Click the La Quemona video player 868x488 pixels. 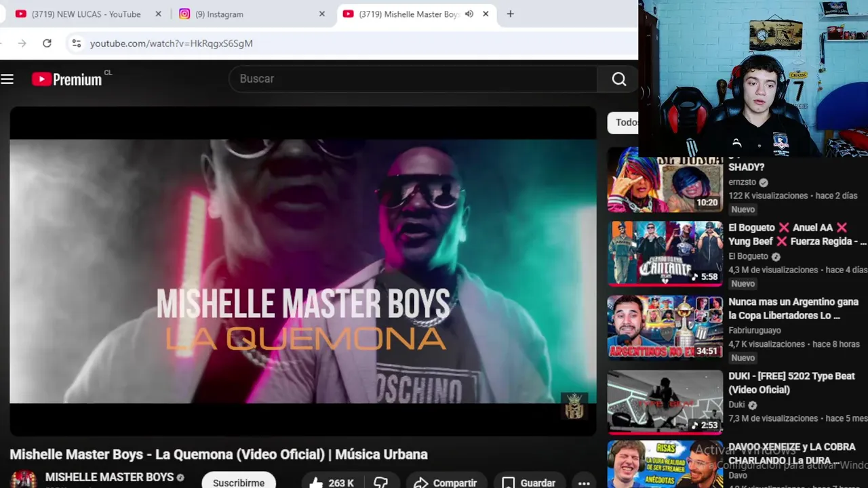click(303, 271)
